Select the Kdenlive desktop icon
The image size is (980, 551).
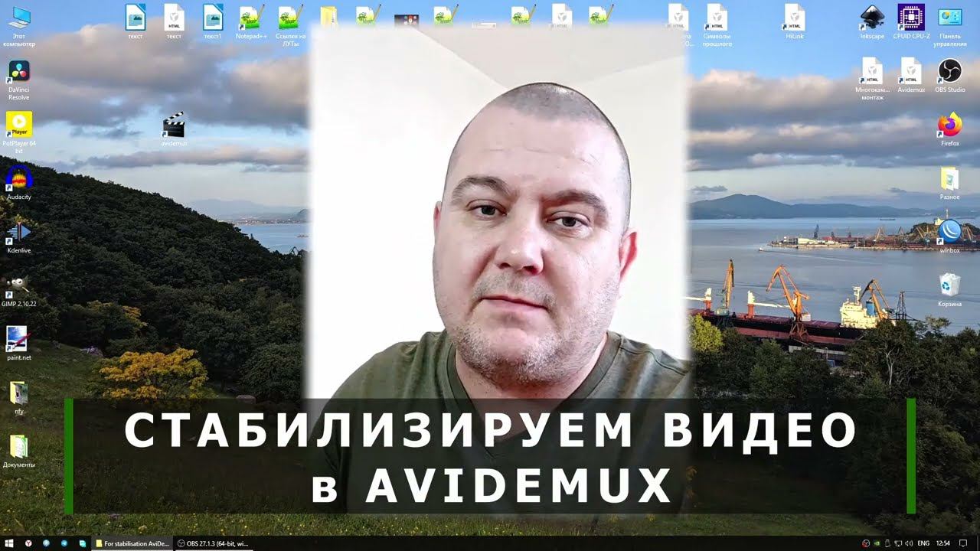tap(18, 236)
